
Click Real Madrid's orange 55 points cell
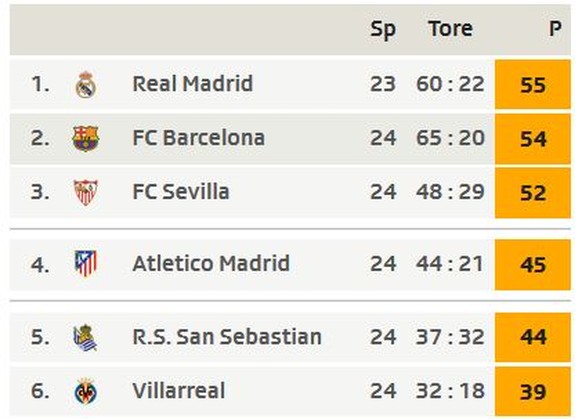click(533, 84)
